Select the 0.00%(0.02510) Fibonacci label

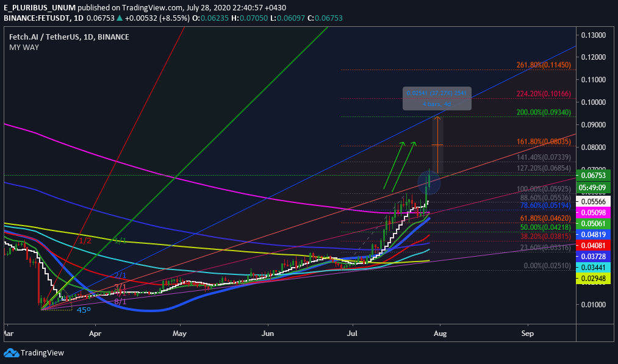pos(547,265)
